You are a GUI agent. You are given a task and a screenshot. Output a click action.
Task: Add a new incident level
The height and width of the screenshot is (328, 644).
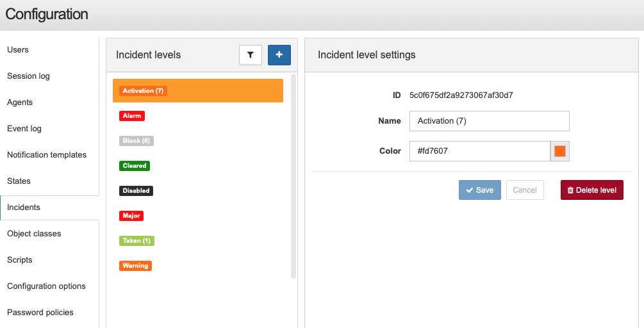[x=279, y=55]
